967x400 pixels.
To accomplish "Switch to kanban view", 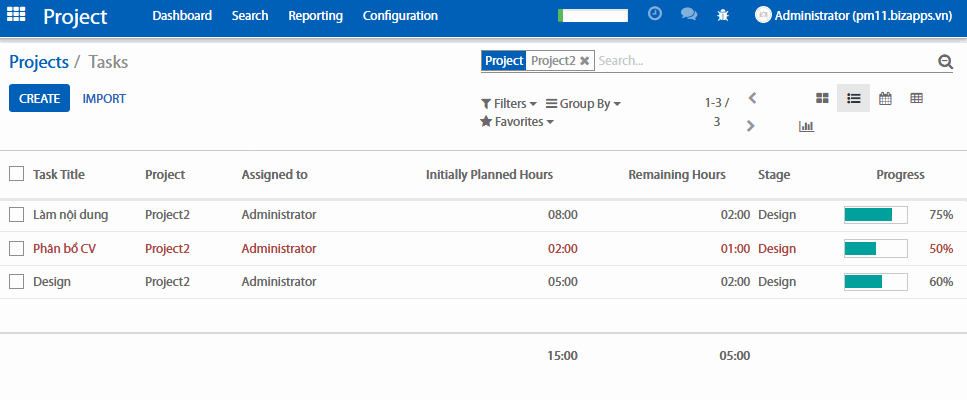I will tap(822, 98).
